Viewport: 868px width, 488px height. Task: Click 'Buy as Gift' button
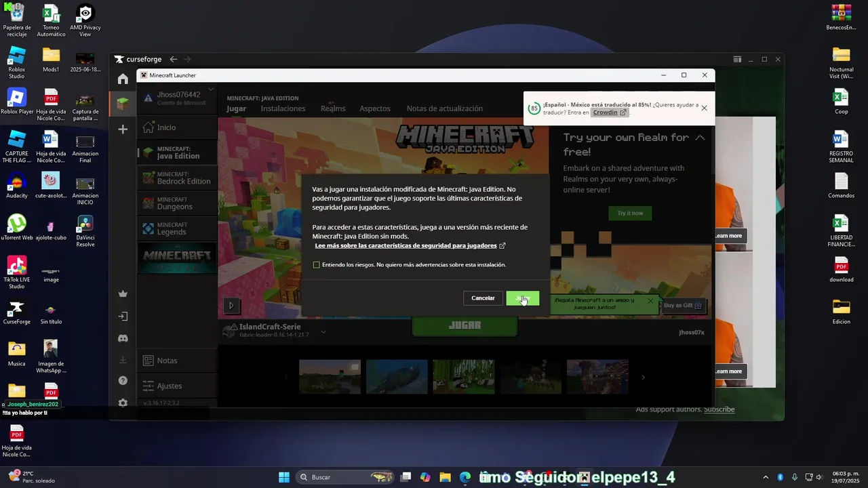(683, 306)
